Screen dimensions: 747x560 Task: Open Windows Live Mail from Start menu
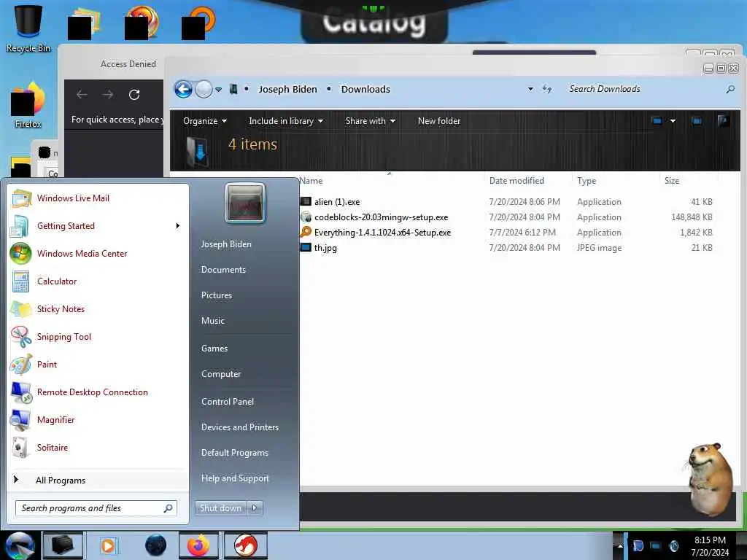98,198
